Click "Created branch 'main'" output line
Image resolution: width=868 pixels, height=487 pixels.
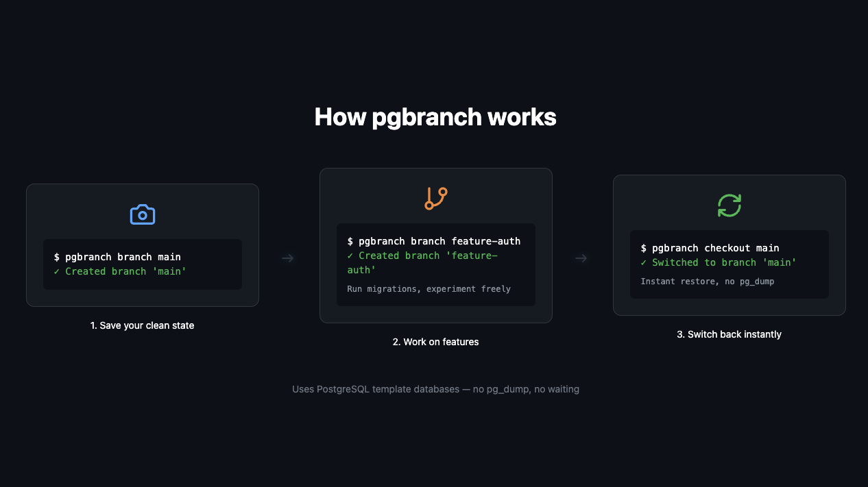(120, 271)
